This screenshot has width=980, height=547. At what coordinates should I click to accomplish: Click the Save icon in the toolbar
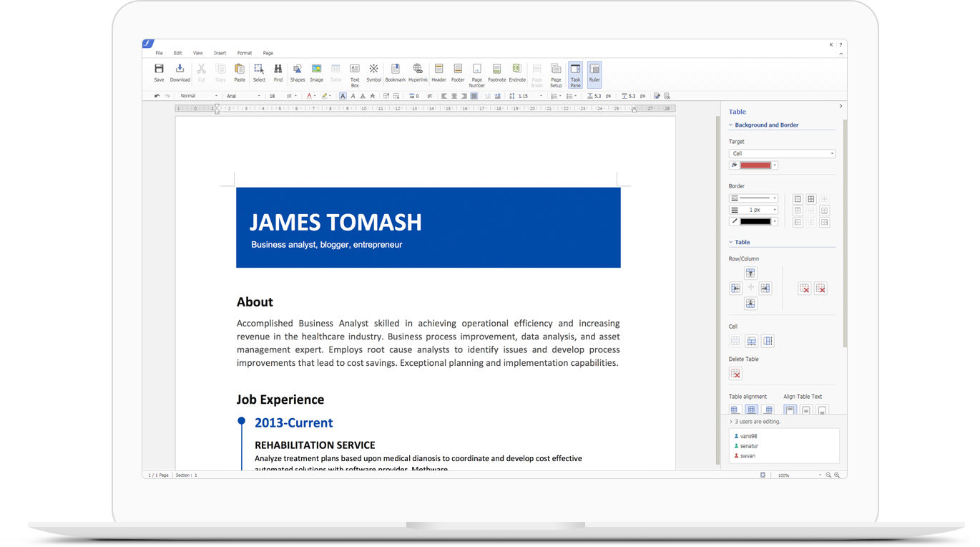click(159, 72)
